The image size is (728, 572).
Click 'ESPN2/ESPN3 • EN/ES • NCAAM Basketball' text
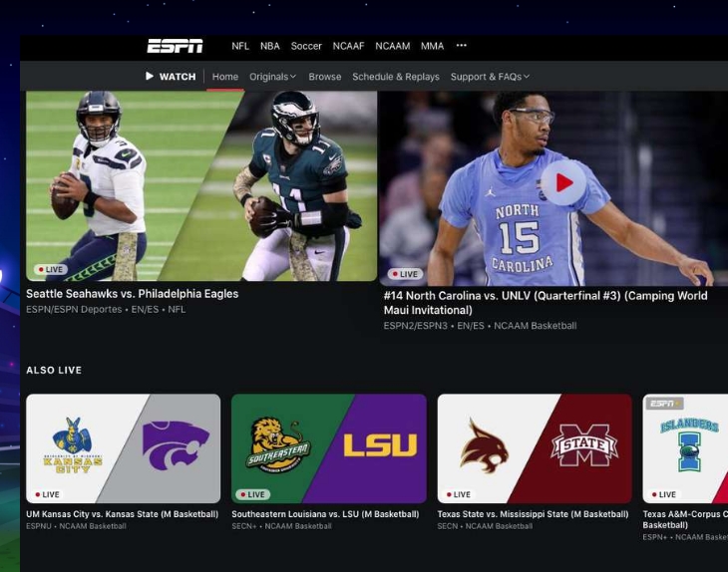(480, 326)
